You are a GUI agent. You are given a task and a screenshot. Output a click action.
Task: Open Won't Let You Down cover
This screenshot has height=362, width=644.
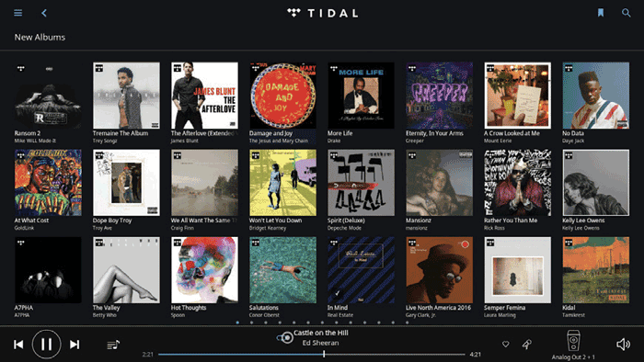(283, 183)
